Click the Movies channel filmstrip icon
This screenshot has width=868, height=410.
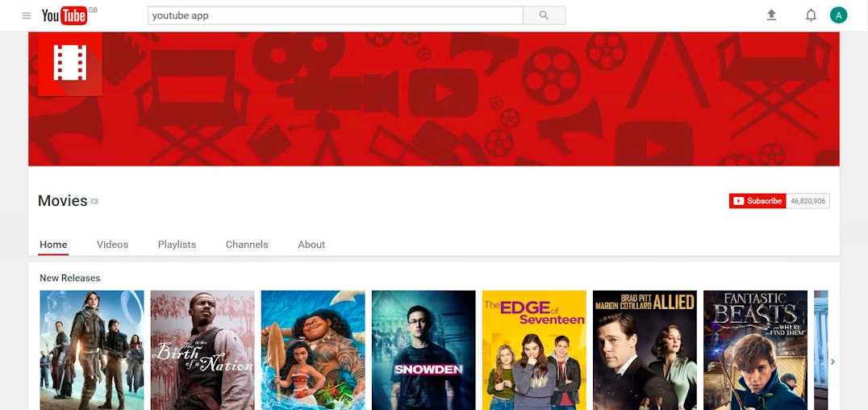tap(69, 63)
